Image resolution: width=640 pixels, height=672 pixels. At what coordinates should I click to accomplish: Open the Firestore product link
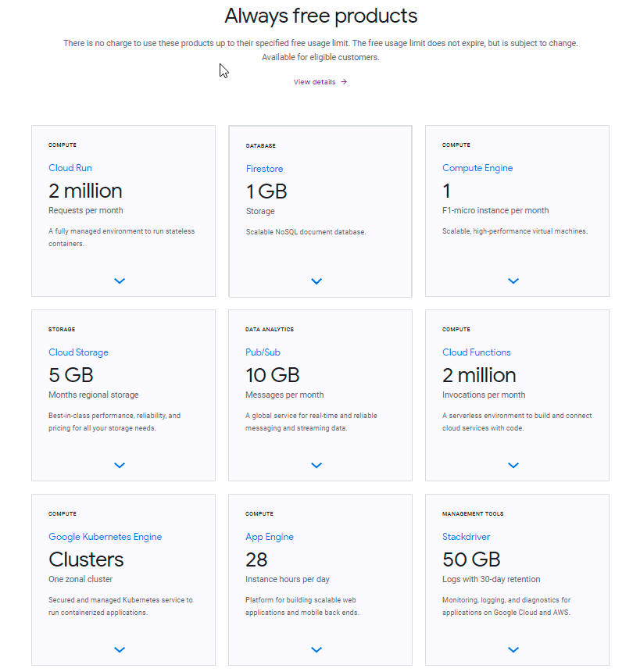(x=264, y=169)
